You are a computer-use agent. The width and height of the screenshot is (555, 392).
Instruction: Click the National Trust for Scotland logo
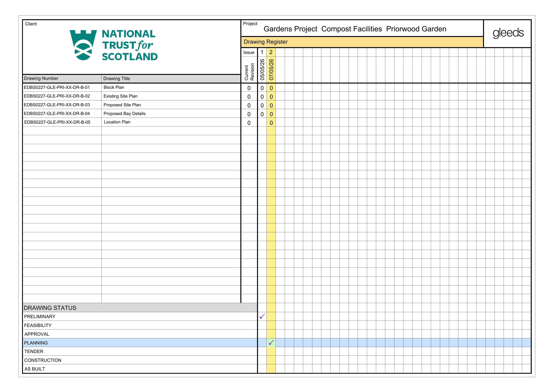114,45
